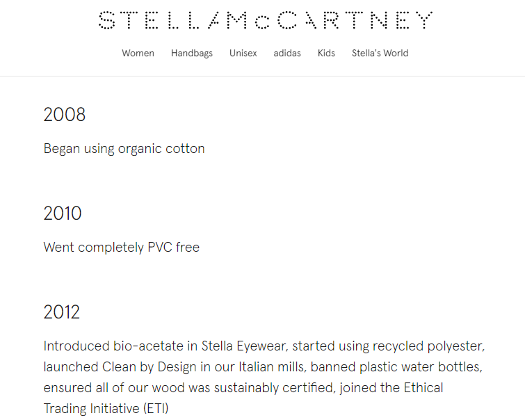The height and width of the screenshot is (420, 525).
Task: Click the Stella McCartney dotted logo
Action: tap(265, 20)
